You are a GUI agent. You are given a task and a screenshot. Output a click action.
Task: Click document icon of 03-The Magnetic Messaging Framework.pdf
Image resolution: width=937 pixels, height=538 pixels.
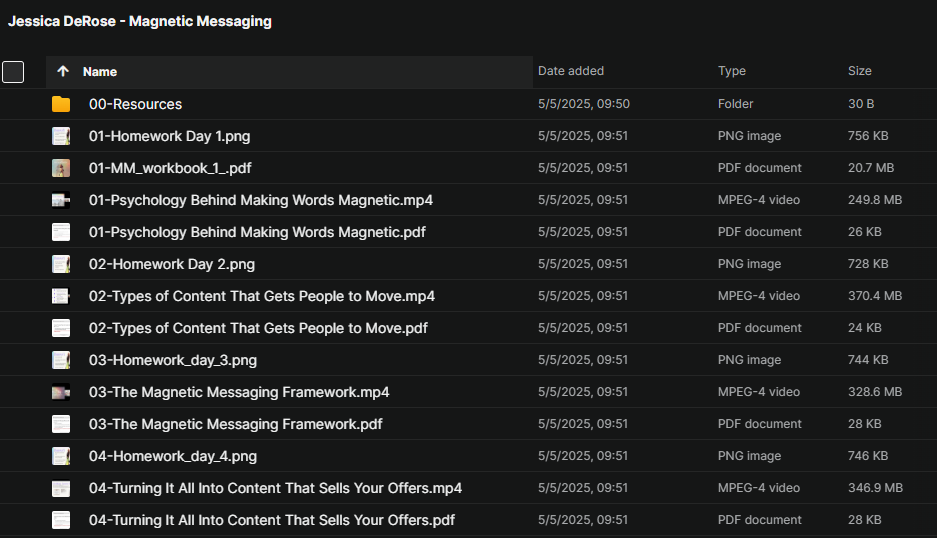[x=61, y=424]
